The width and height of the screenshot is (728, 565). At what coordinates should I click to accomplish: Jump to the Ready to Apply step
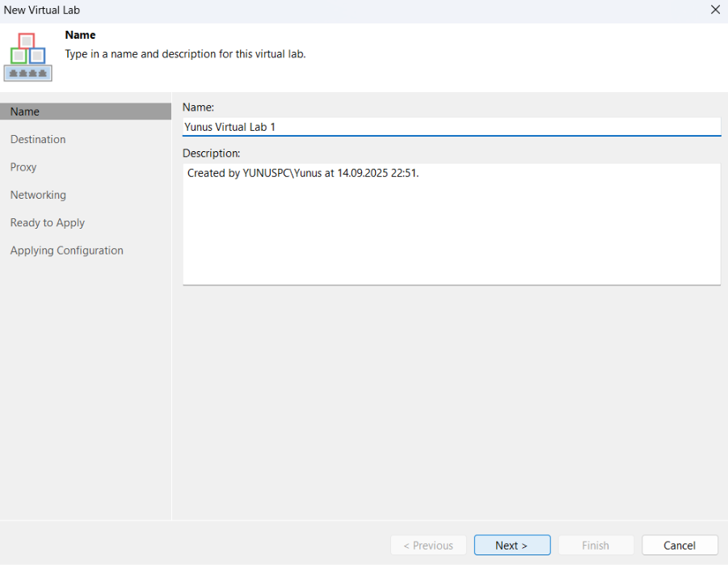pos(48,222)
